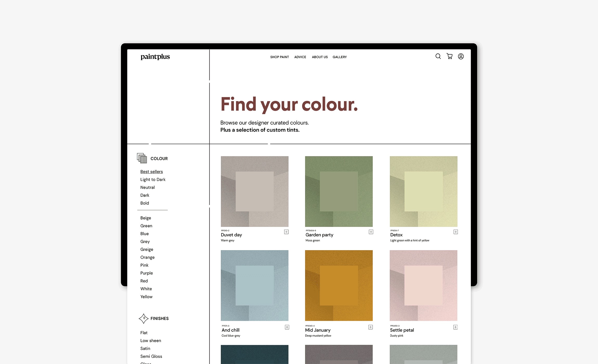Click the Colour section swatch icon
Viewport: 598px width, 364px height.
coord(142,158)
